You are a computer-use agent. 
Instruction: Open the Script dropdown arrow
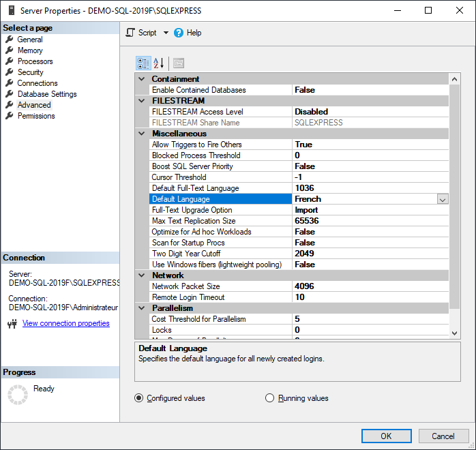click(166, 33)
